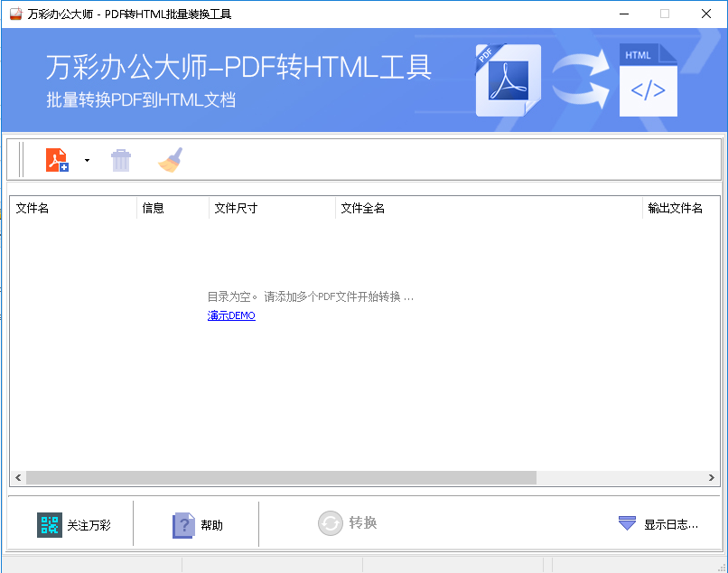Click the 转换 conversion arrows icon

[328, 524]
